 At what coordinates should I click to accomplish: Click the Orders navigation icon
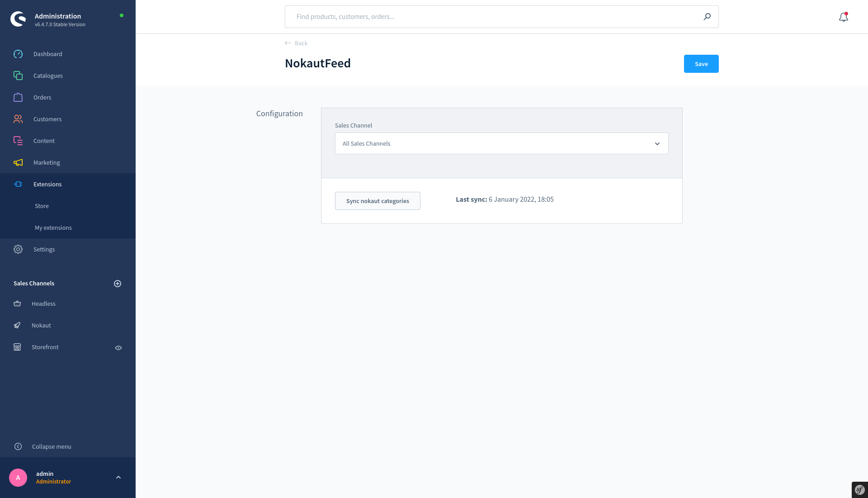[18, 97]
